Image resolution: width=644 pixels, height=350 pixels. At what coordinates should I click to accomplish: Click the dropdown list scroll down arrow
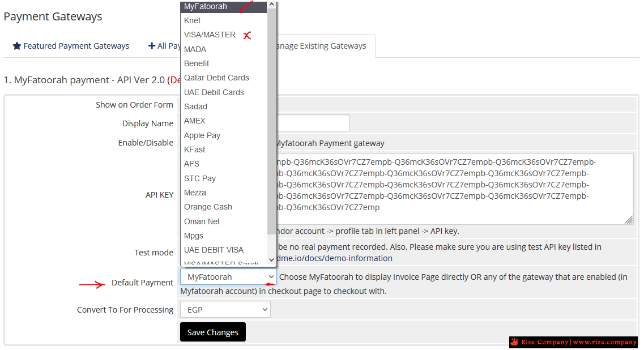click(271, 259)
